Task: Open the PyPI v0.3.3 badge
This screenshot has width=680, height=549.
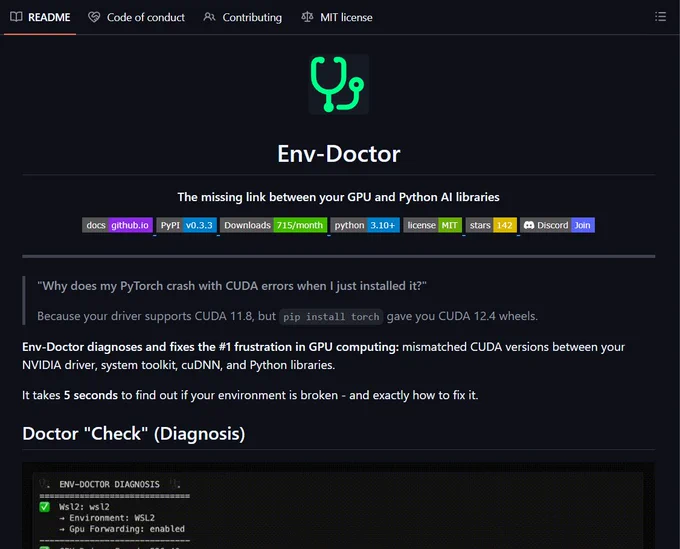Action: point(186,225)
